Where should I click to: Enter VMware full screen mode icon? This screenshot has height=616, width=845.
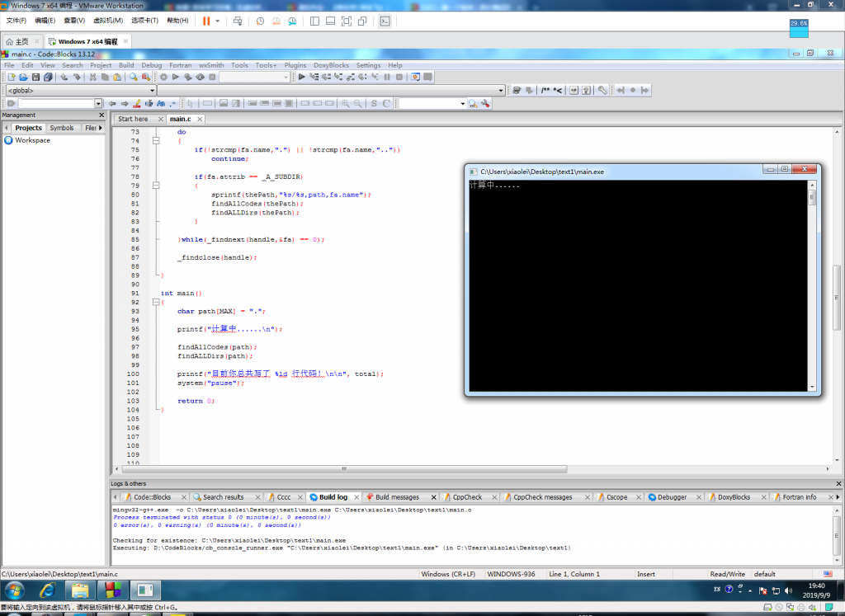point(347,21)
